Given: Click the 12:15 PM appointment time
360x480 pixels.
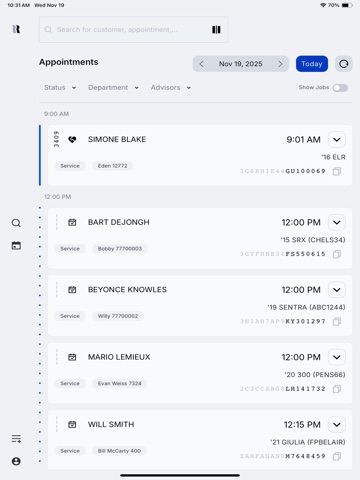Looking at the screenshot, I should [x=302, y=424].
